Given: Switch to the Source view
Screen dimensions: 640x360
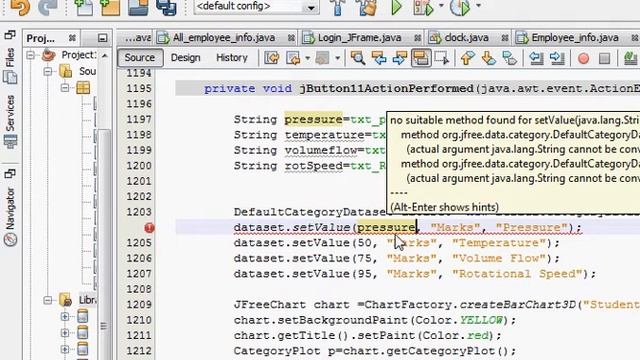Looking at the screenshot, I should (x=140, y=58).
